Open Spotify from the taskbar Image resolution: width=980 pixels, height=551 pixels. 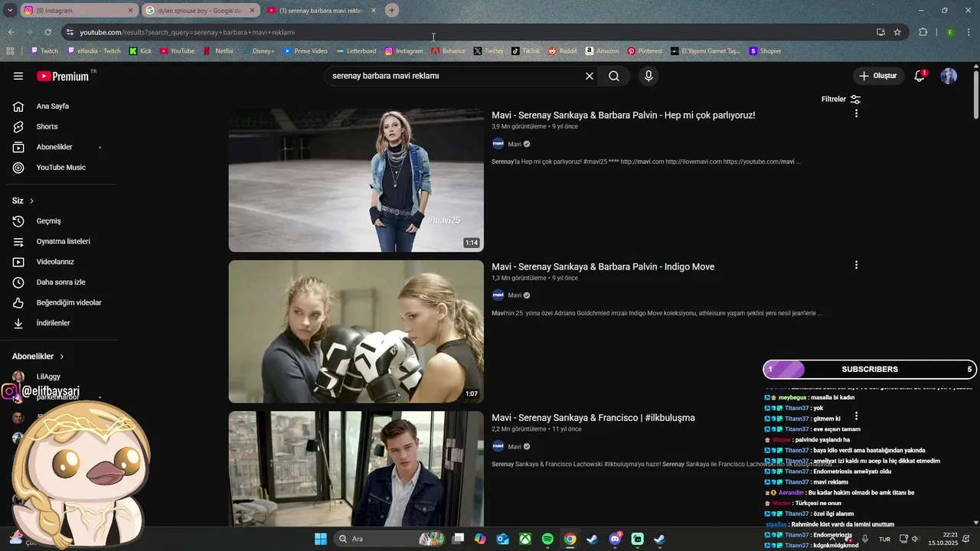pyautogui.click(x=547, y=539)
